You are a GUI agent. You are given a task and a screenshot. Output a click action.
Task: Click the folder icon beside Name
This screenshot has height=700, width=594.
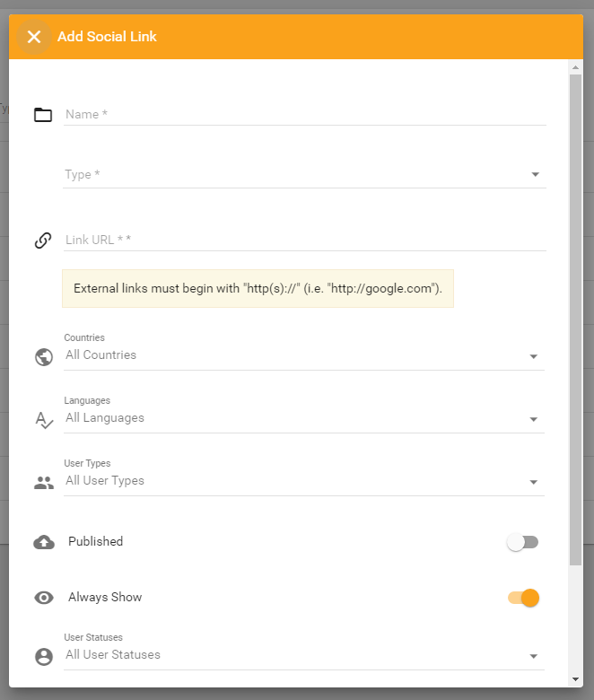[43, 115]
